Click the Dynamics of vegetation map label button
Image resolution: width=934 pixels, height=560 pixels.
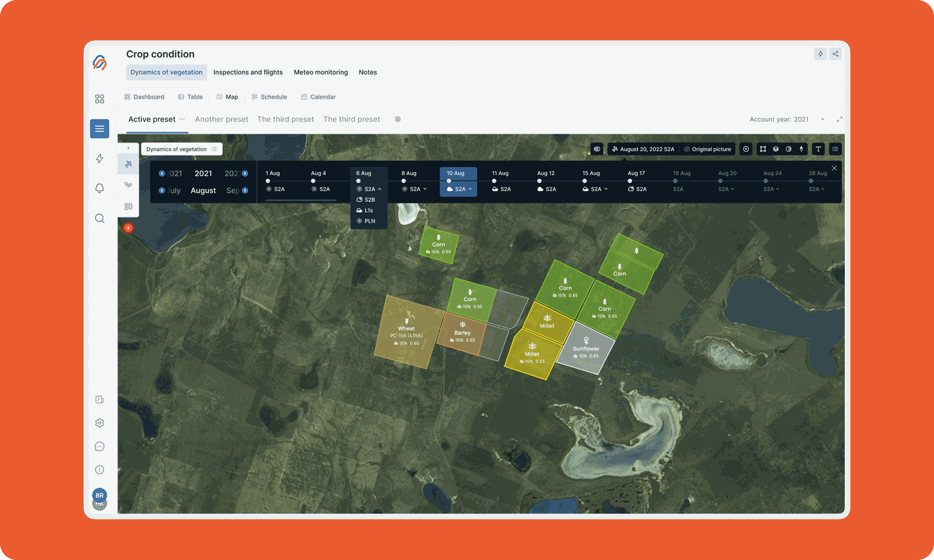[182, 149]
